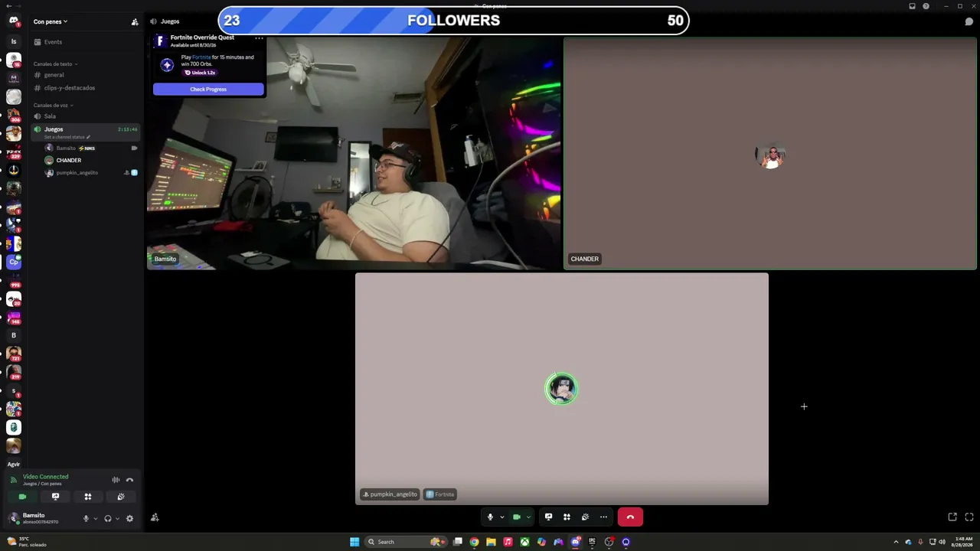Select pumpkin_angelito in the voice channel list

90,173
